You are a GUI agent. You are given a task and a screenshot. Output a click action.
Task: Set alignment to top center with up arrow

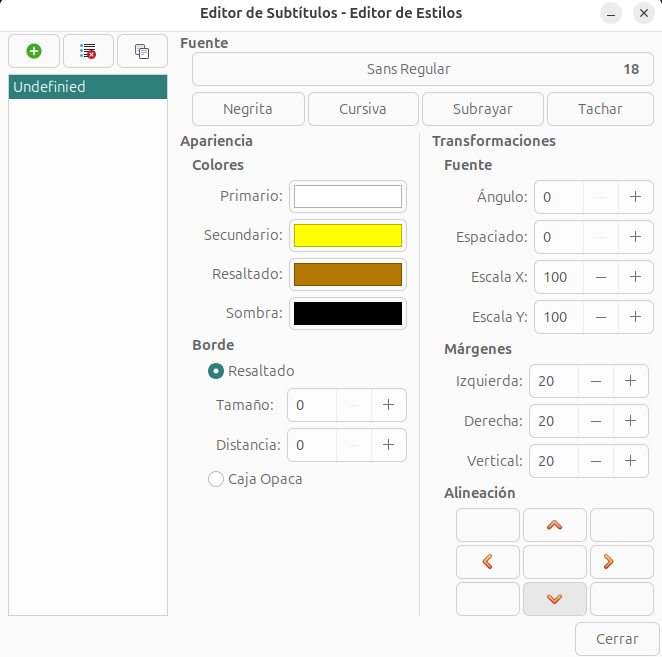pyautogui.click(x=555, y=525)
